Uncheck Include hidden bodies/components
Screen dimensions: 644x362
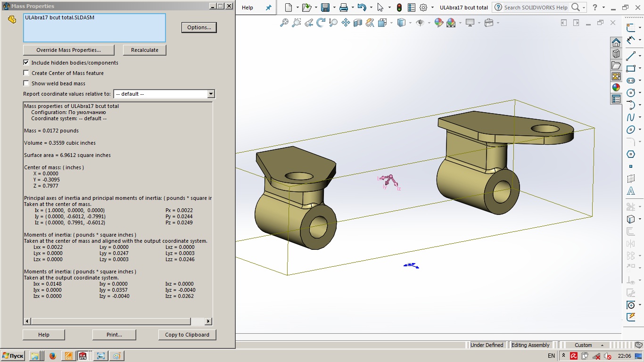[x=26, y=62]
